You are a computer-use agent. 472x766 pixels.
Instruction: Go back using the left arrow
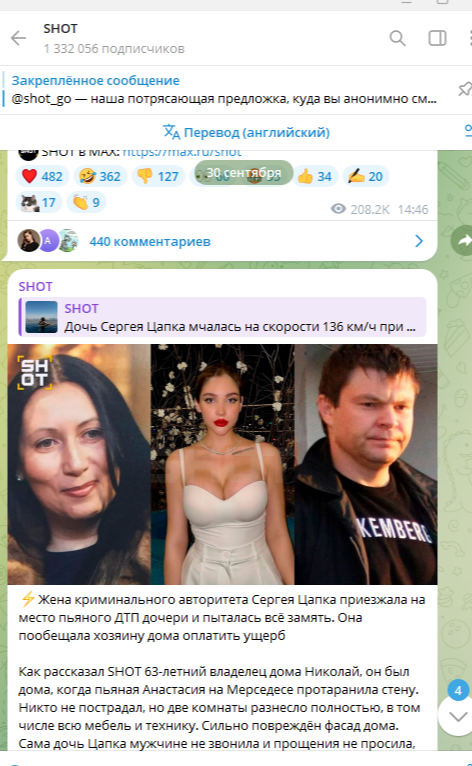coord(19,38)
